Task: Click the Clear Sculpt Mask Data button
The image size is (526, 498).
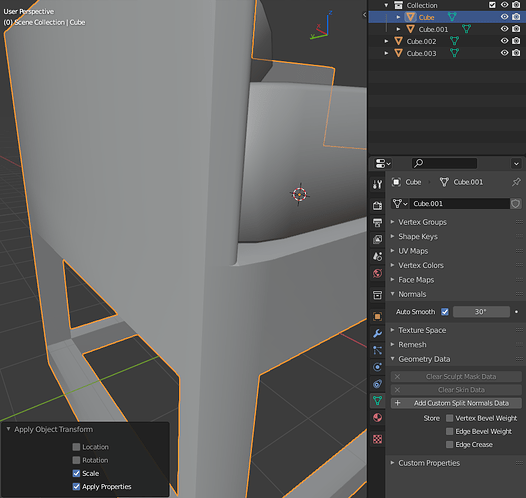Action: click(456, 377)
